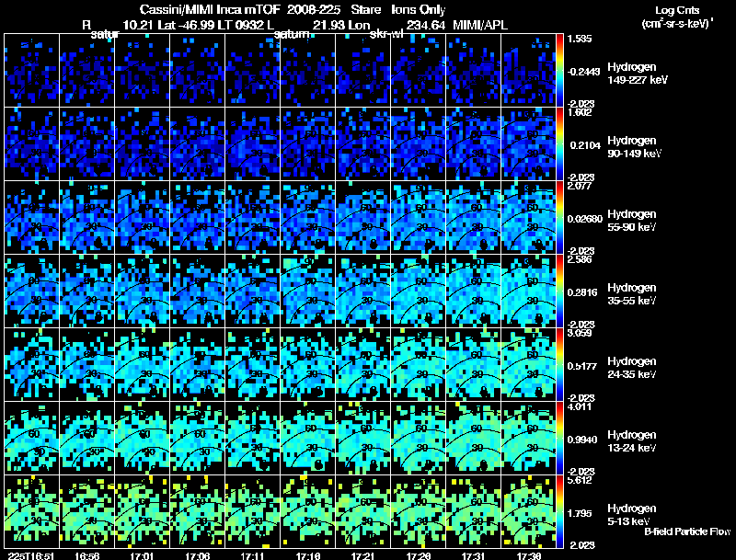The height and width of the screenshot is (560, 736).
Task: Click the 'LT 0932' local time value
Action: (x=241, y=25)
